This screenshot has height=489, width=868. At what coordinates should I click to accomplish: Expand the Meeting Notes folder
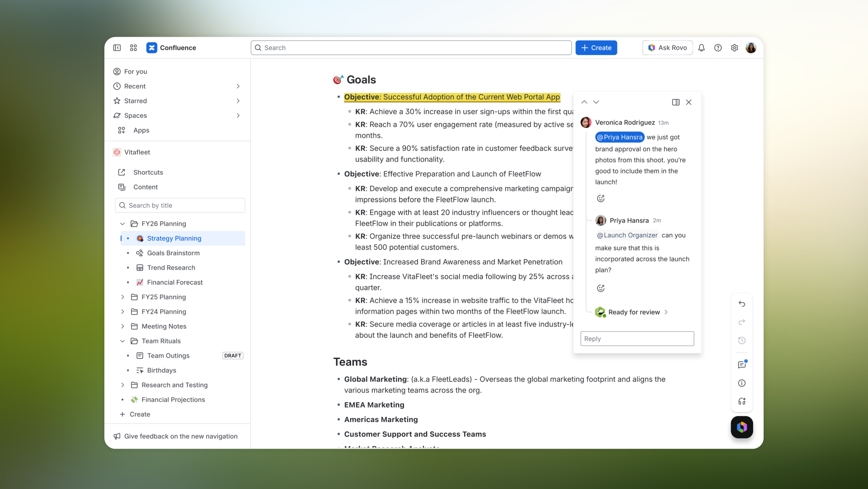coord(123,326)
